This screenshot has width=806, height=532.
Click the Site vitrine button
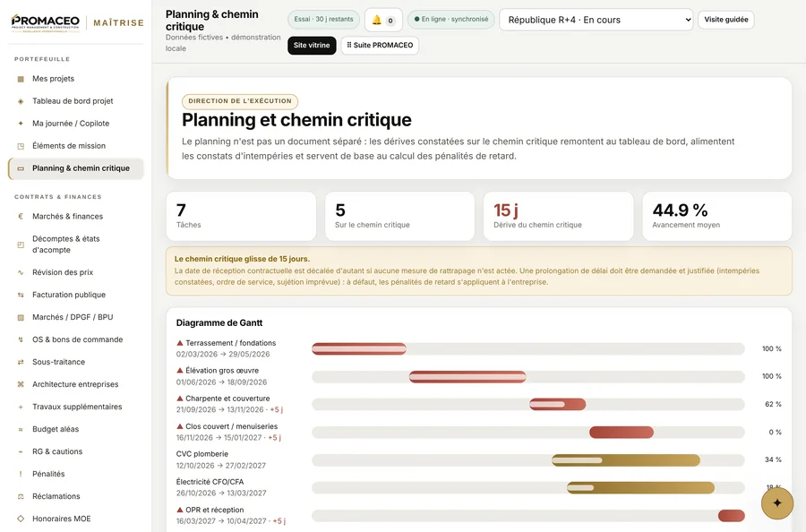[x=312, y=46]
